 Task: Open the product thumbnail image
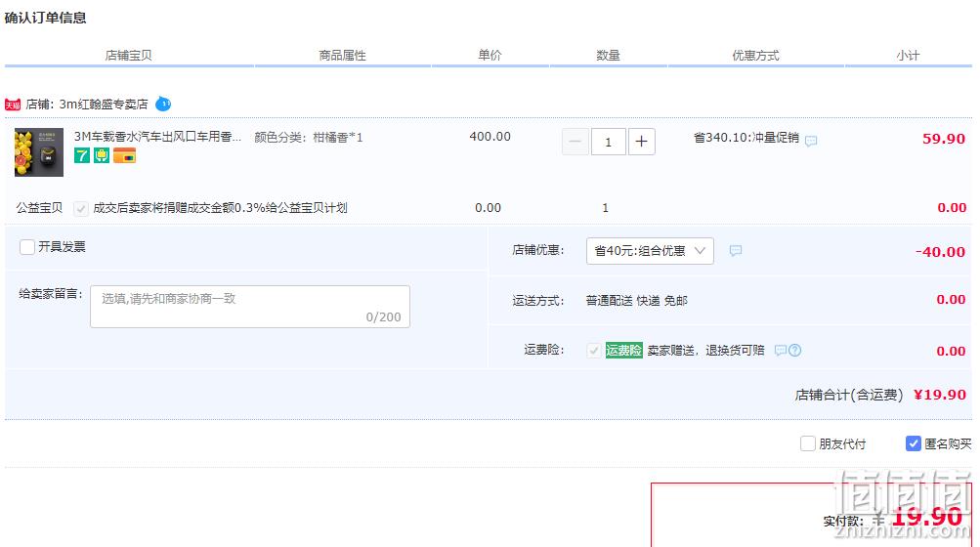(39, 152)
